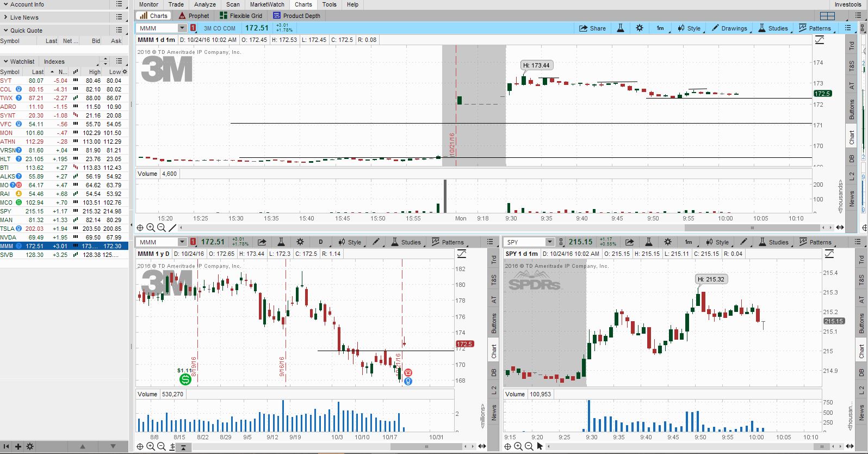The height and width of the screenshot is (454, 868).
Task: Open the pencil Drawings icon on the MMM daily chart
Action: tap(376, 242)
